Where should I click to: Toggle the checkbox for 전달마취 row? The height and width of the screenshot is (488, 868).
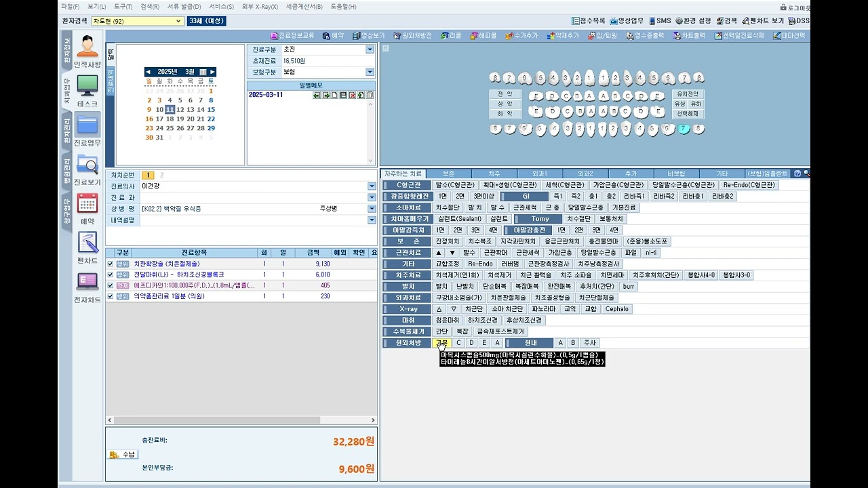click(x=111, y=274)
